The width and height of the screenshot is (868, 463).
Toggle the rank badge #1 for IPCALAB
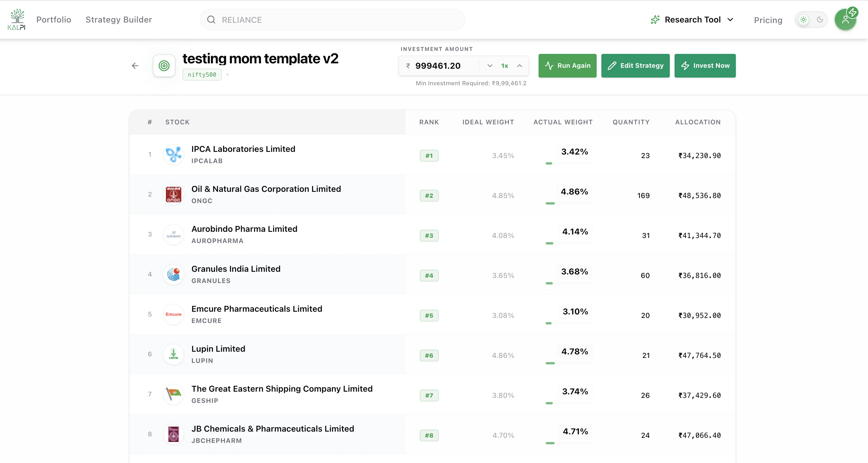click(x=429, y=155)
